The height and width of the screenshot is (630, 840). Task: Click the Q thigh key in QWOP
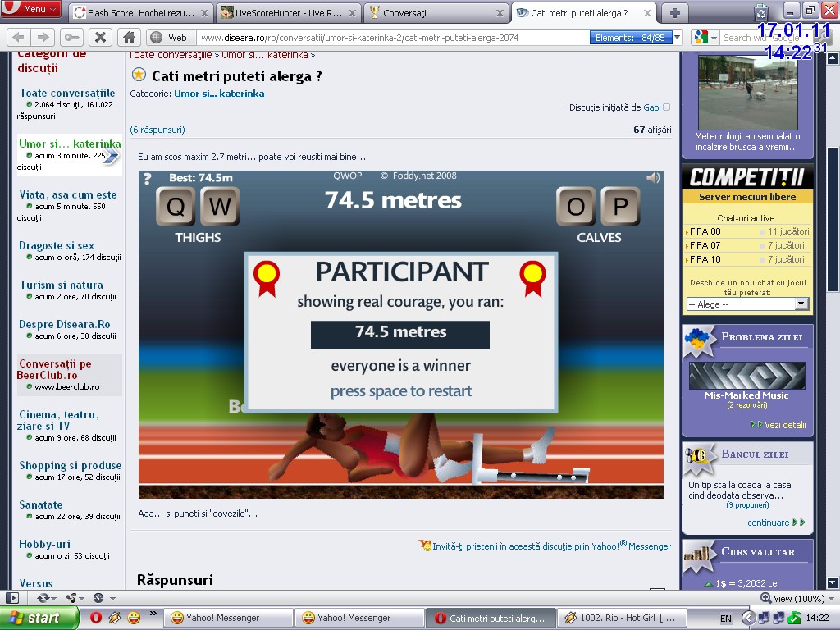pos(176,206)
